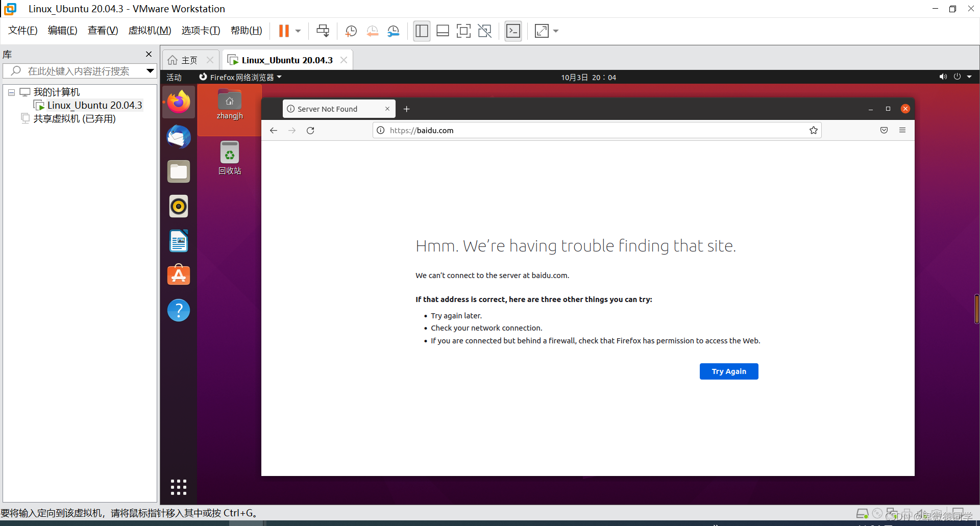Open the recycle bin 回收站 desktop icon
This screenshot has height=526, width=980.
(230, 158)
